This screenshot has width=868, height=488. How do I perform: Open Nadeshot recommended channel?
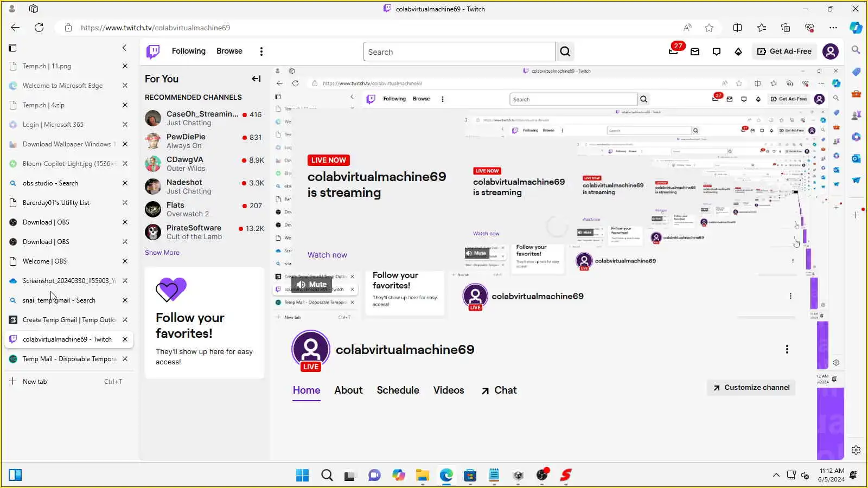coord(204,187)
